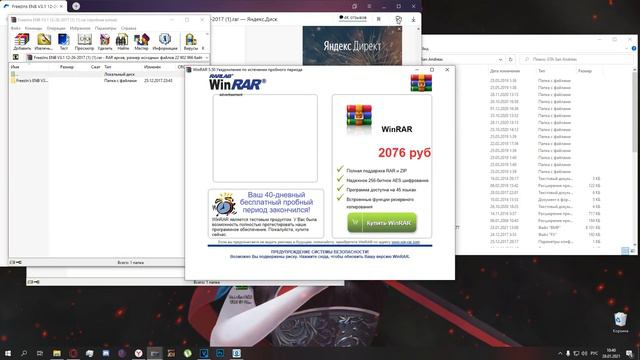Sort Explorer by Размер column header
This screenshot has height=360, width=640.
(x=584, y=71)
